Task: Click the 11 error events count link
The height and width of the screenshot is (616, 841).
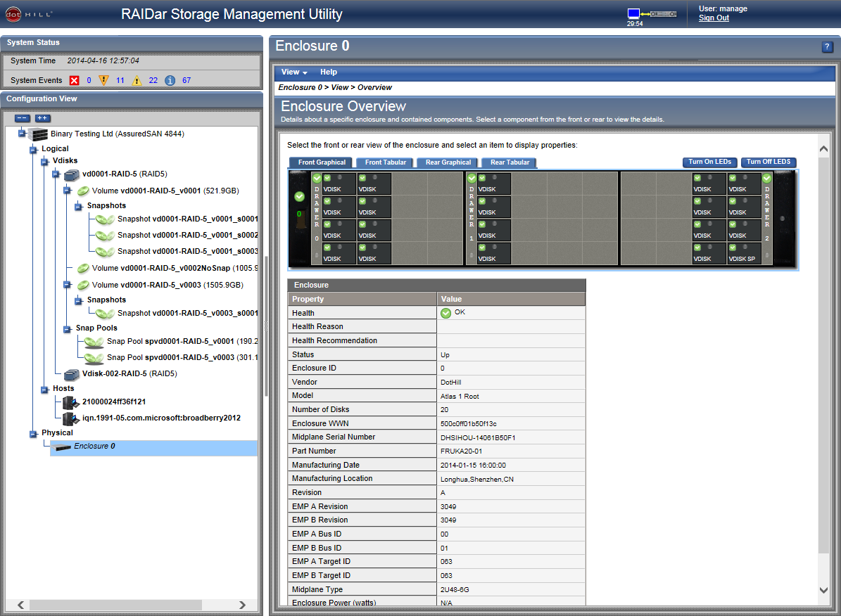Action: click(120, 80)
